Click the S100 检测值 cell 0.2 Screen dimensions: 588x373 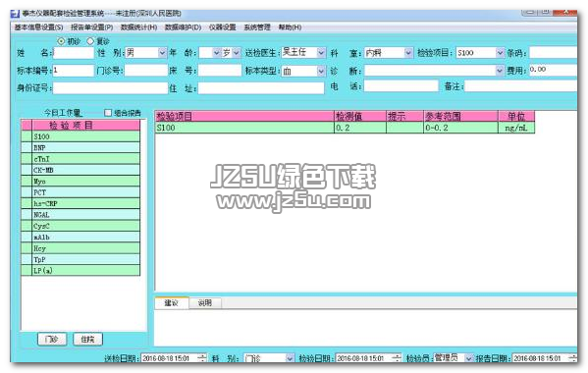[360, 128]
